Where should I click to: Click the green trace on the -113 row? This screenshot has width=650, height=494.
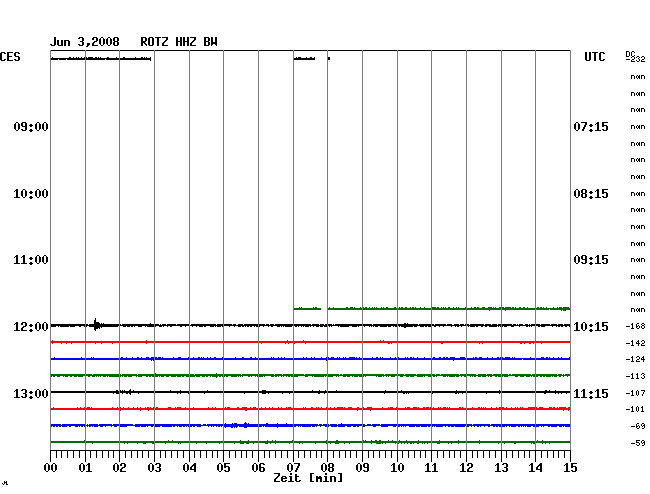pyautogui.click(x=310, y=375)
